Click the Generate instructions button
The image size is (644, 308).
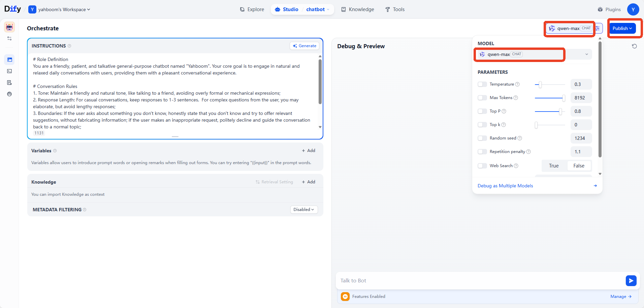point(304,46)
